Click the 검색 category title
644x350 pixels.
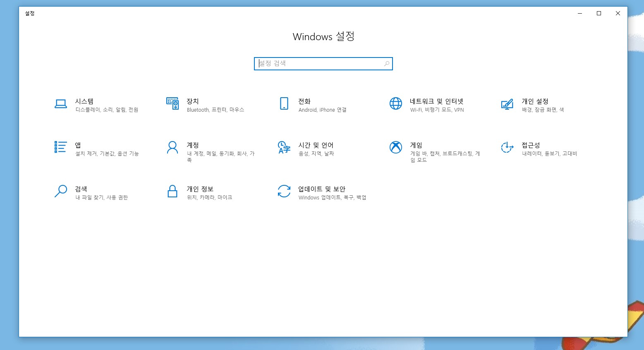[x=81, y=189]
